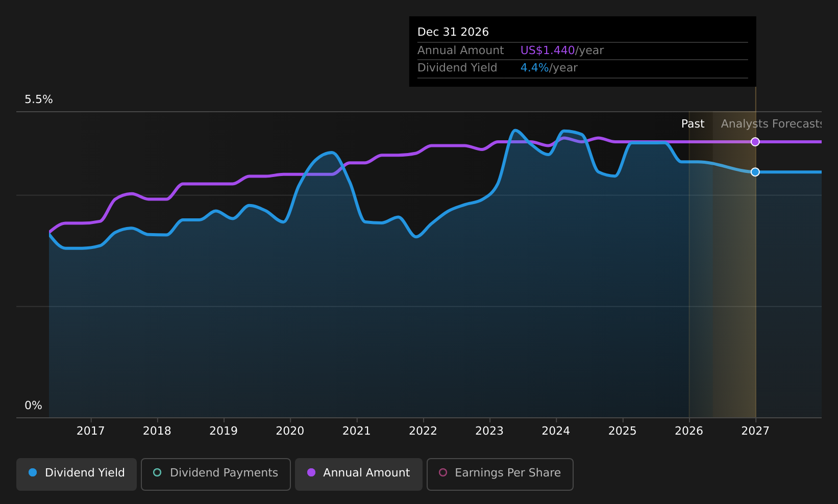Click the 2022 x-axis label
Viewport: 838px width, 504px height.
click(x=423, y=431)
